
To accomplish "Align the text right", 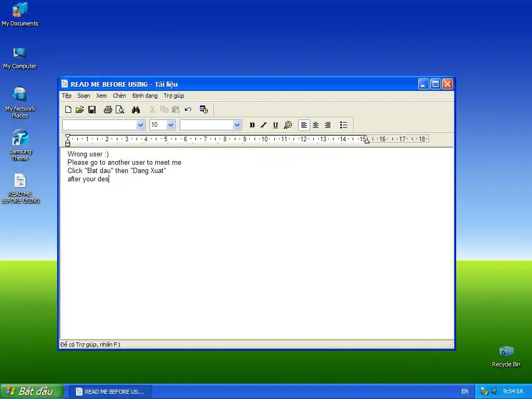I will pyautogui.click(x=327, y=125).
